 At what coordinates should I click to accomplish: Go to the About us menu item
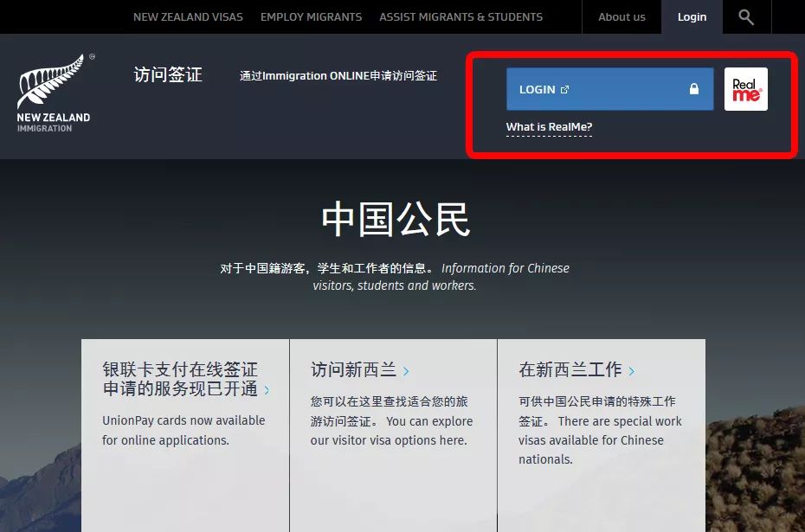pos(621,17)
